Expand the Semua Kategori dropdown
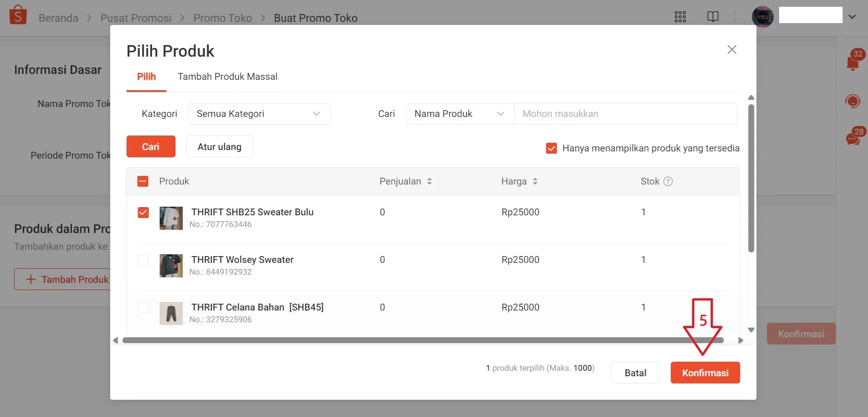 (259, 114)
